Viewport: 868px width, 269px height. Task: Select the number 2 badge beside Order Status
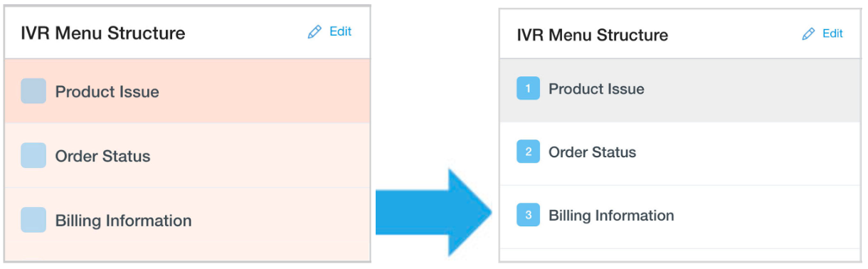(528, 152)
